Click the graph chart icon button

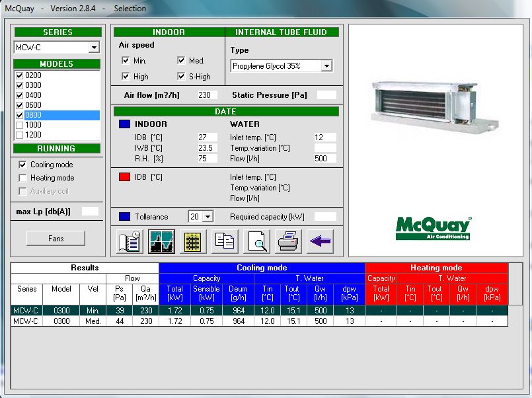point(161,241)
